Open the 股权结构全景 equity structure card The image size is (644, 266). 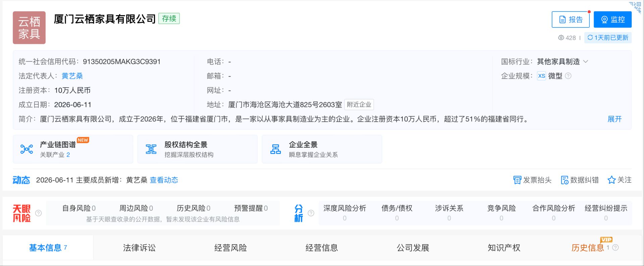[197, 149]
